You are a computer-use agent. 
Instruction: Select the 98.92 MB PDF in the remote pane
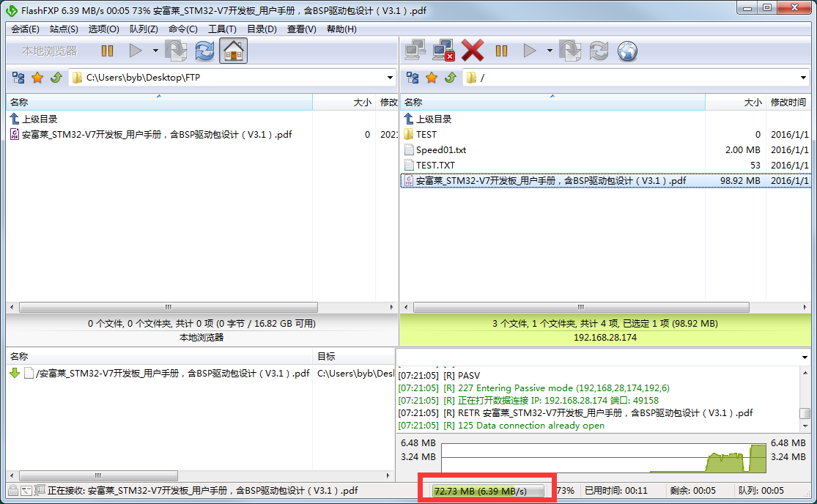605,181
